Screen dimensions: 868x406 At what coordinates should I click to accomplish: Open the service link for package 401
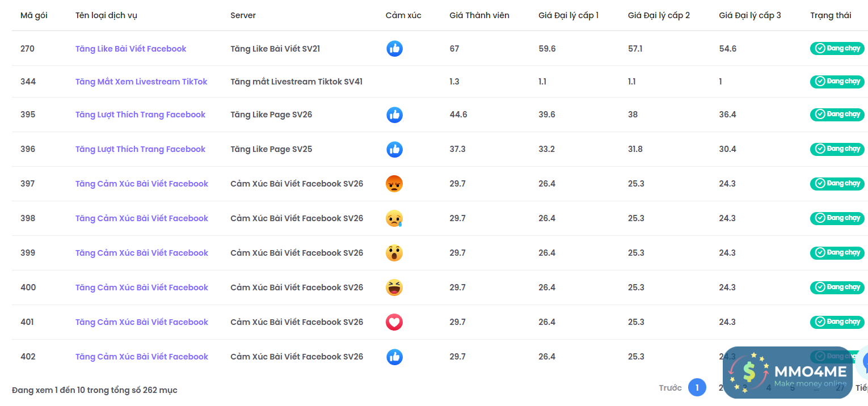(x=142, y=322)
